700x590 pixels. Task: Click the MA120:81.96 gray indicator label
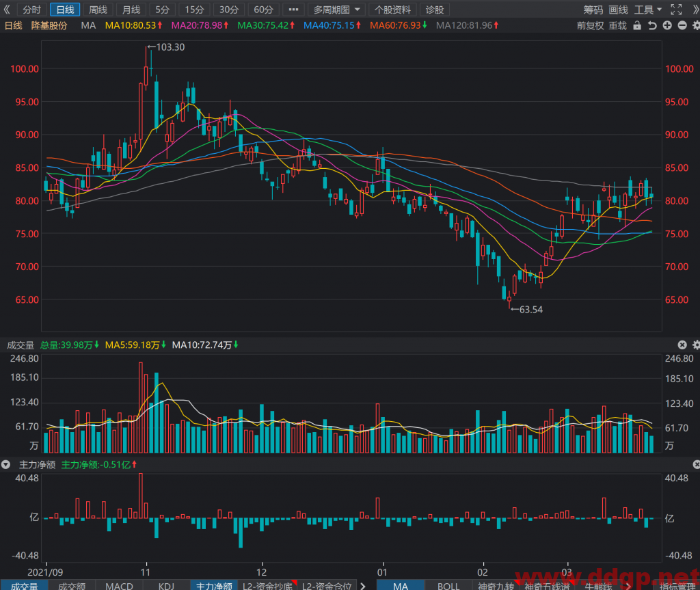click(467, 25)
